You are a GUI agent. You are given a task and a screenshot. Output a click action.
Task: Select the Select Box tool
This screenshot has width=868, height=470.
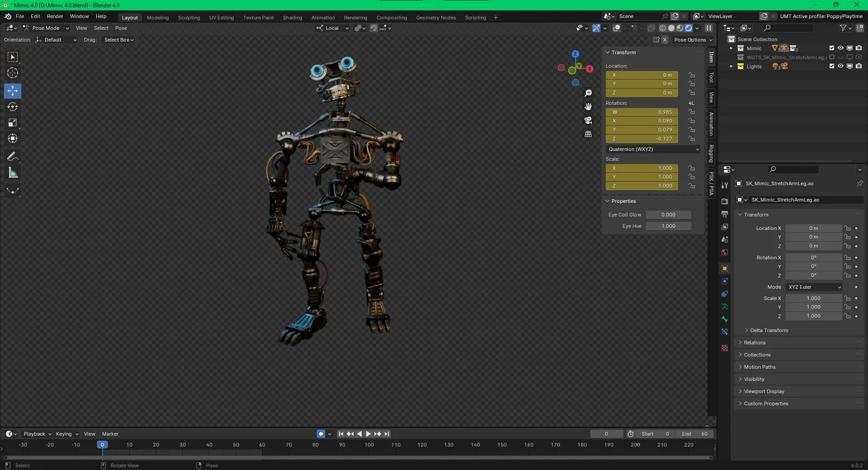[x=12, y=57]
